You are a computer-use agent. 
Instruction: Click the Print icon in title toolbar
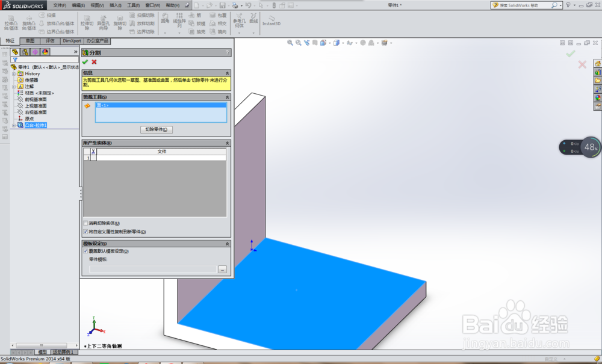[235, 5]
